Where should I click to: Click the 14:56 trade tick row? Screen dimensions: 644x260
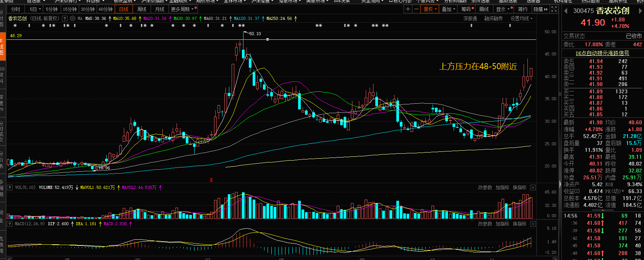tap(602, 216)
